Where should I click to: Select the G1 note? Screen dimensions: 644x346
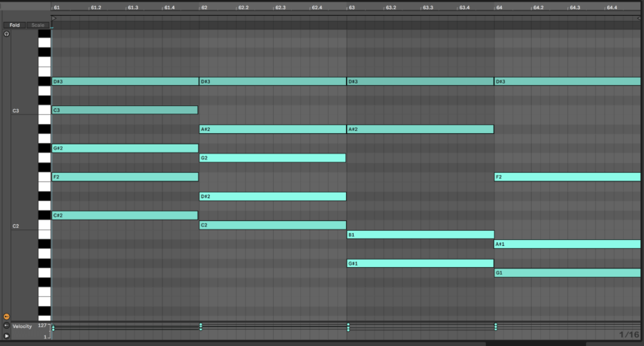pos(567,272)
